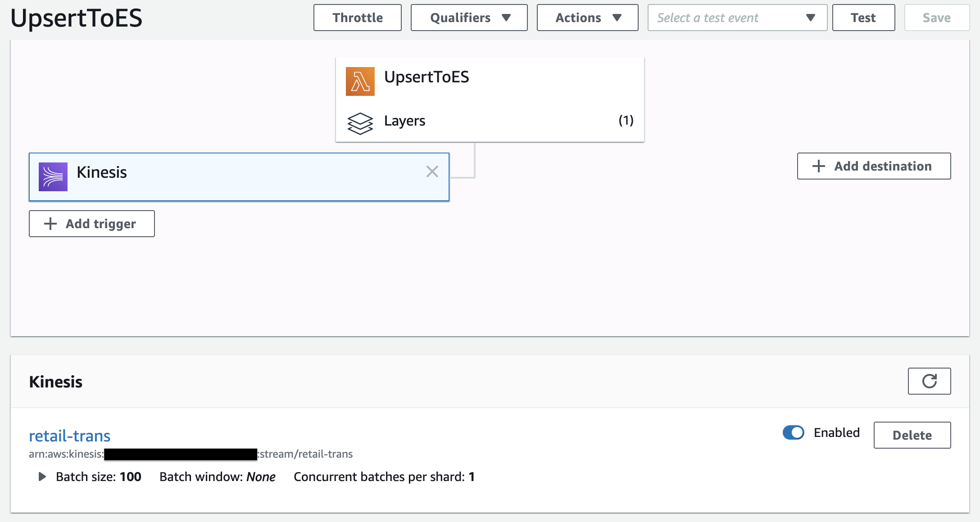Click the Kinesis trigger icon
This screenshot has width=980, height=522.
point(53,174)
